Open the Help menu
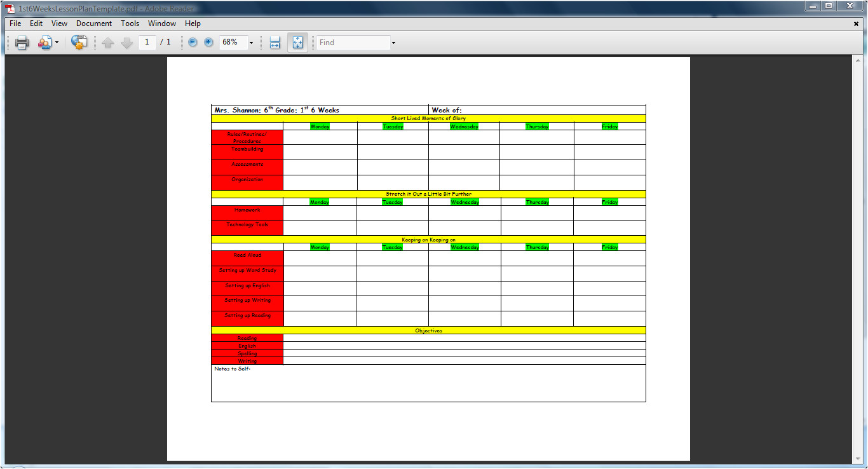 pos(193,24)
